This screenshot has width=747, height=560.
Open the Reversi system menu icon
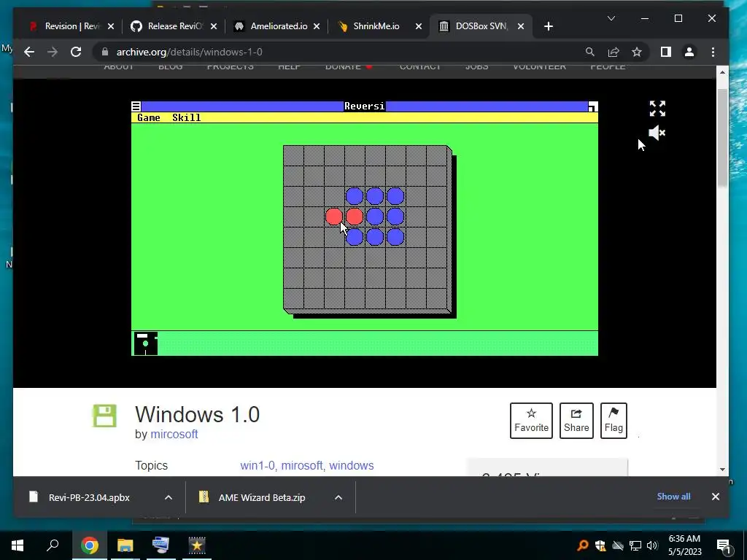(x=136, y=106)
